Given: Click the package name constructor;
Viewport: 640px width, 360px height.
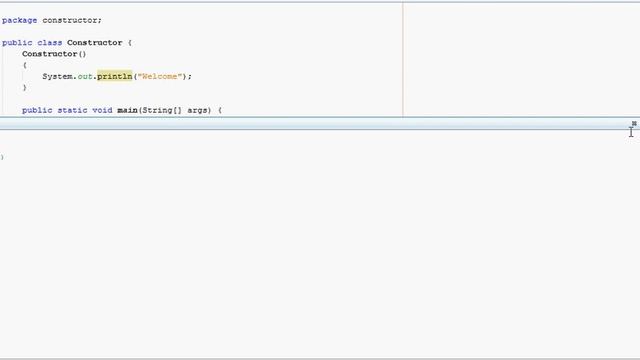Looking at the screenshot, I should pos(72,20).
